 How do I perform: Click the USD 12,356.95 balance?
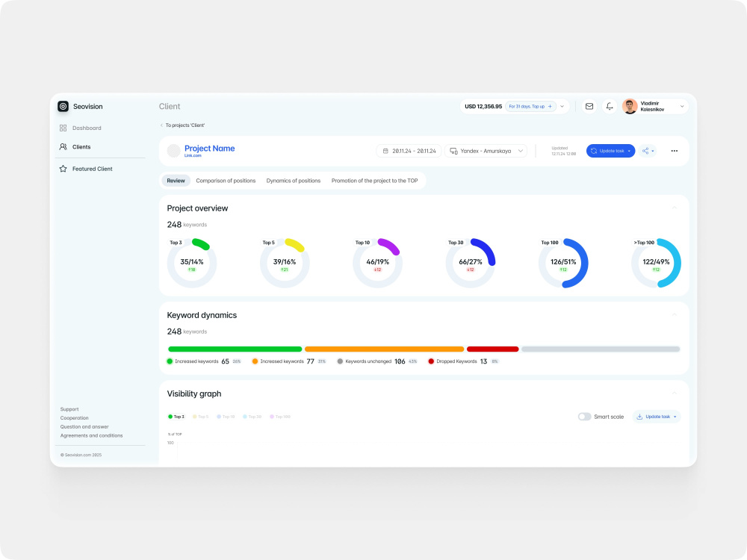483,106
